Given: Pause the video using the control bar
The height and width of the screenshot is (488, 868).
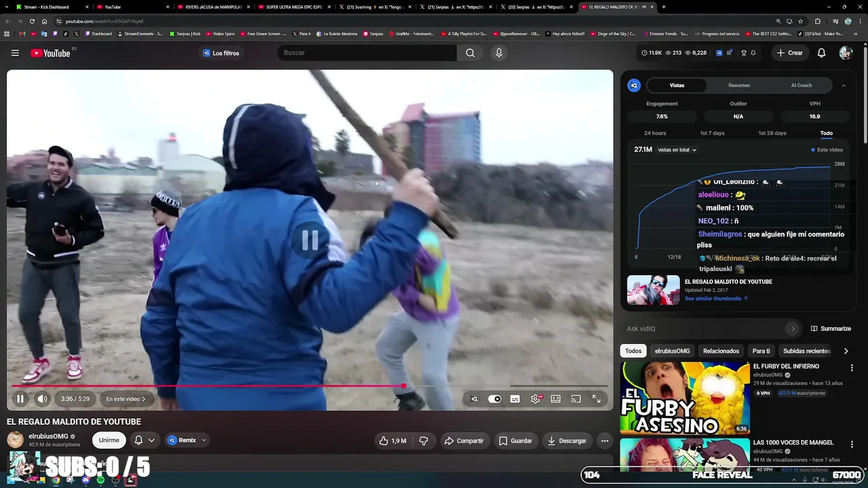Looking at the screenshot, I should tap(20, 399).
